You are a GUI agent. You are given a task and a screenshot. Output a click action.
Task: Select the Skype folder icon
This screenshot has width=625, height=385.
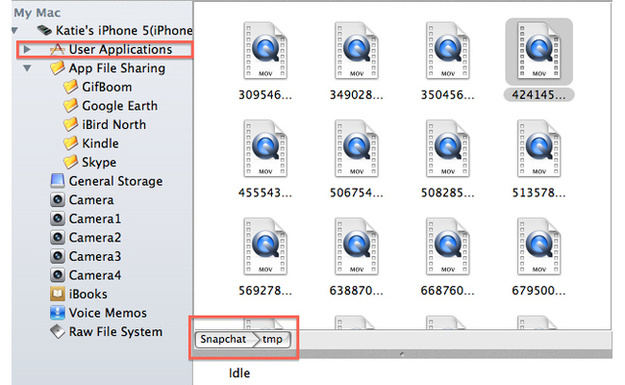point(71,162)
